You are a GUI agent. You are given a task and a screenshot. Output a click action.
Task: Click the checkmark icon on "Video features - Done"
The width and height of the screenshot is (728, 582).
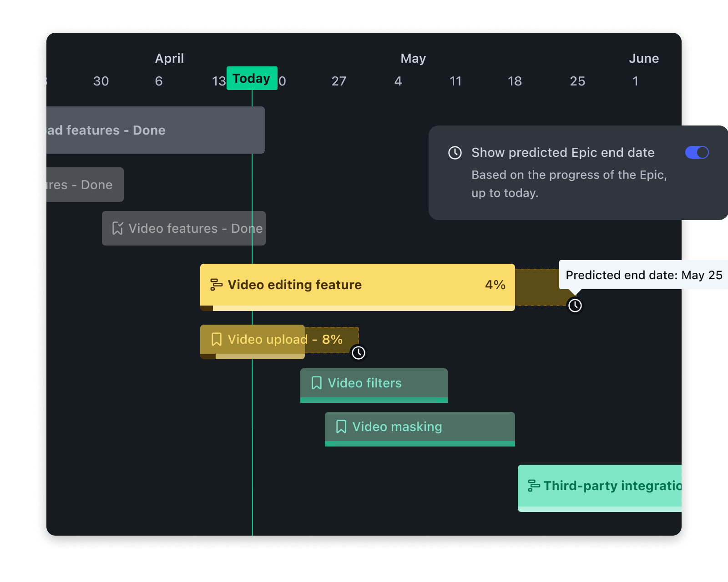point(117,228)
